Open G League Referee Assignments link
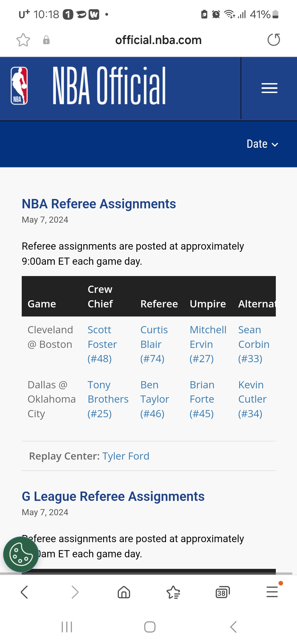The width and height of the screenshot is (297, 644). pos(113,496)
